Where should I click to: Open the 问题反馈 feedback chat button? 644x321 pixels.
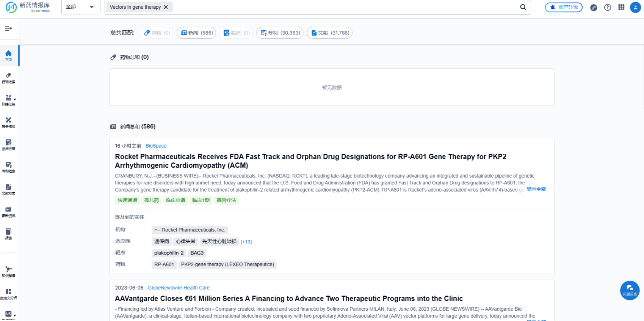[630, 290]
